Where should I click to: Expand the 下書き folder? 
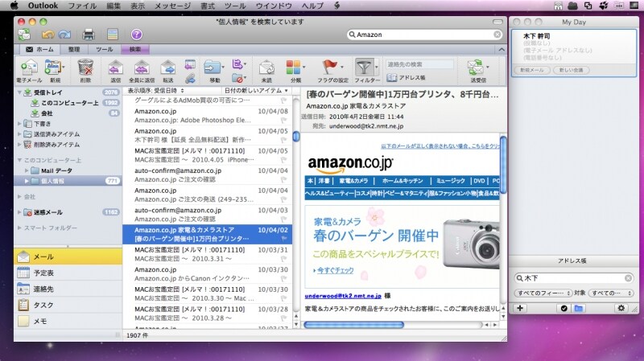[19, 123]
